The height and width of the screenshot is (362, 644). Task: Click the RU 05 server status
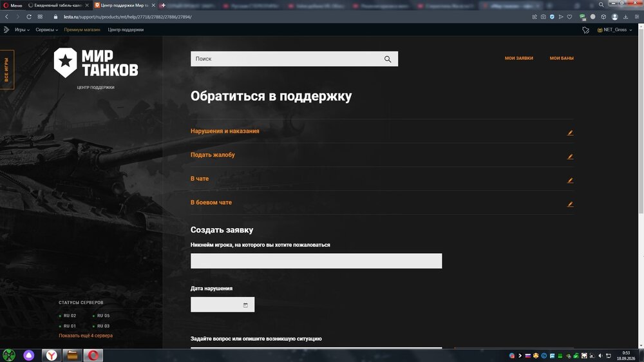pos(101,316)
